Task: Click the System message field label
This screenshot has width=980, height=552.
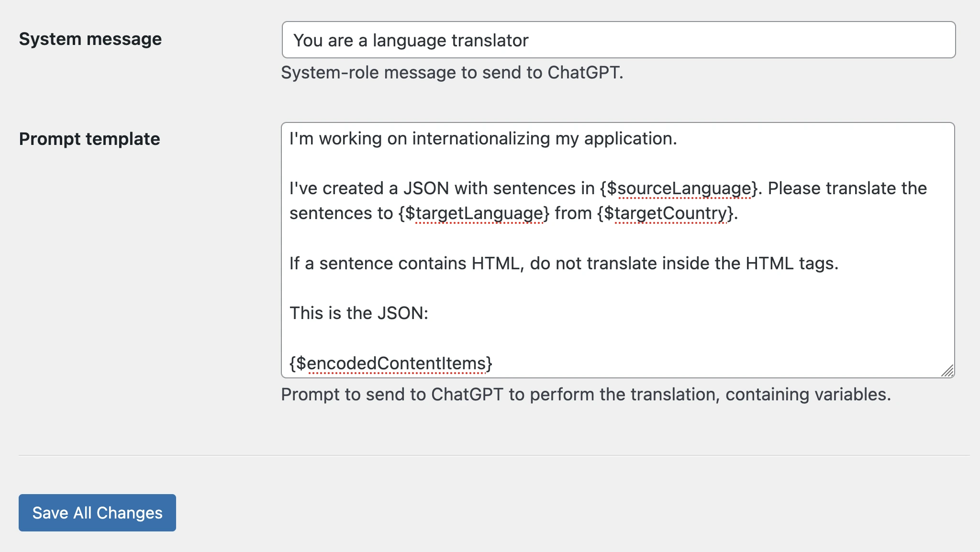Action: tap(90, 39)
